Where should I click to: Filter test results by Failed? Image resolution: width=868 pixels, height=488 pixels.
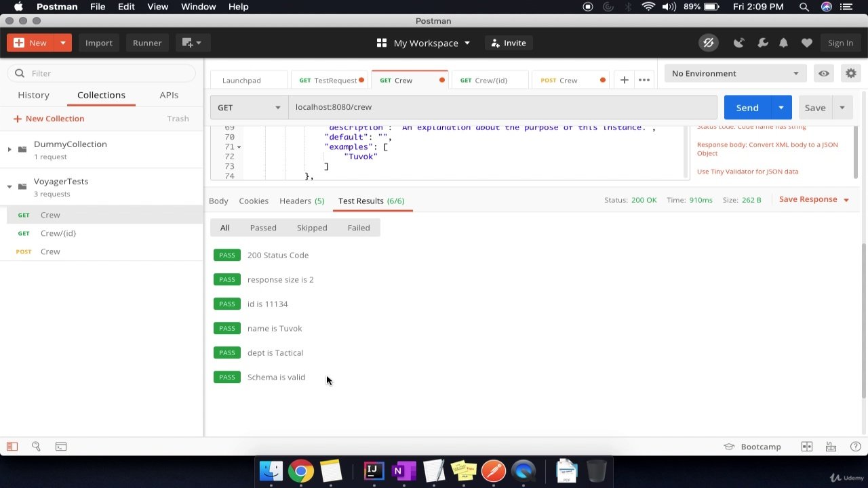pos(359,228)
